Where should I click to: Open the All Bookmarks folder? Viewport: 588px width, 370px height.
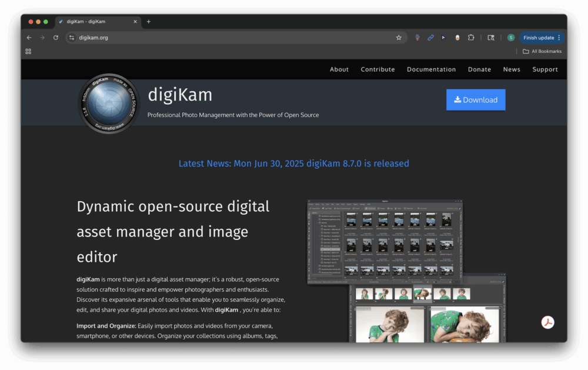pyautogui.click(x=542, y=51)
